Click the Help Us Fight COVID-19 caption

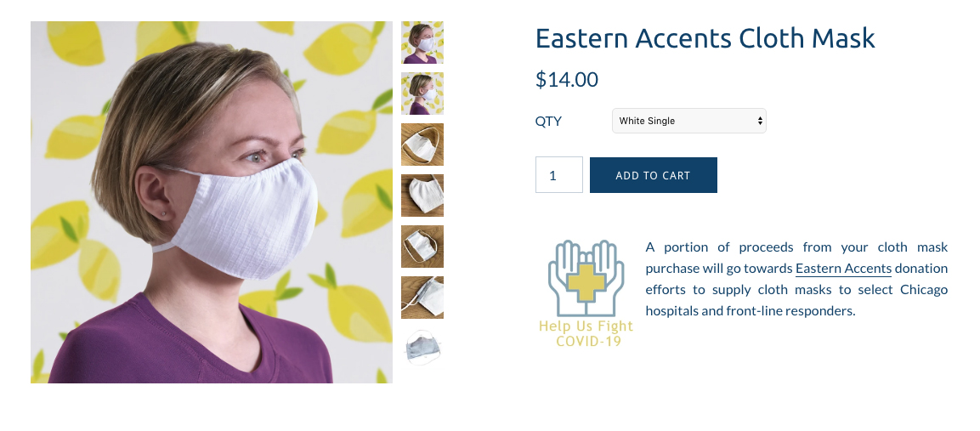point(586,333)
